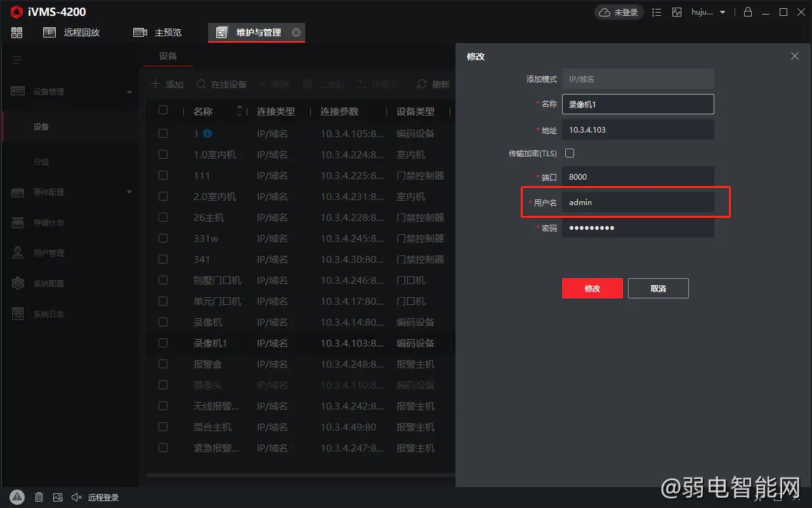This screenshot has height=508, width=812.
Task: Select the 紧急报警... device row name
Action: click(x=216, y=448)
